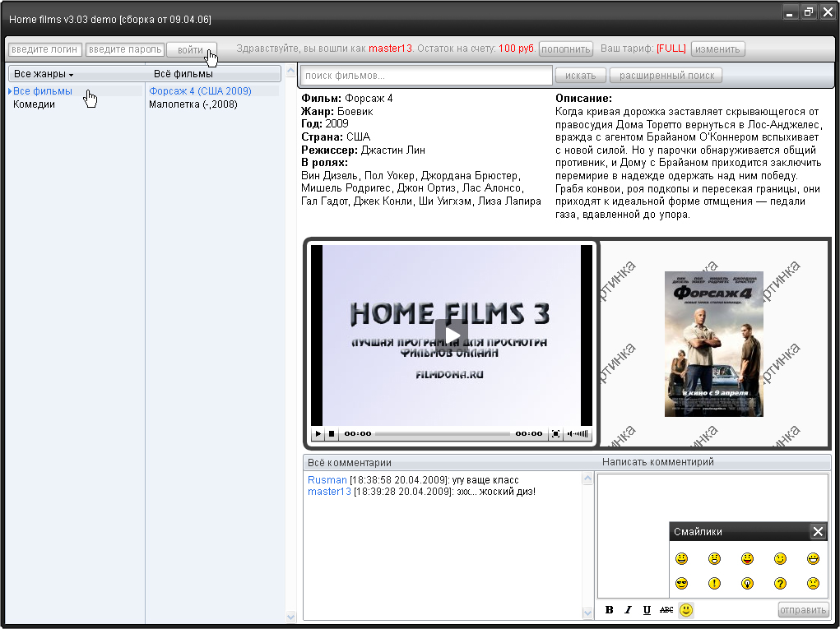Screen dimensions: 840x629
Task: Click the director name Джастин Лин
Action: click(x=393, y=150)
